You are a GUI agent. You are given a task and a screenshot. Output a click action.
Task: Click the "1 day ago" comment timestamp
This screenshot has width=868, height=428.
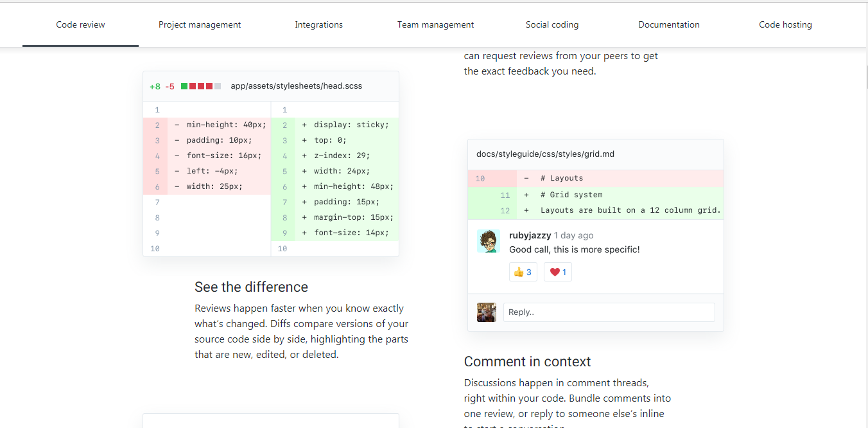tap(573, 235)
